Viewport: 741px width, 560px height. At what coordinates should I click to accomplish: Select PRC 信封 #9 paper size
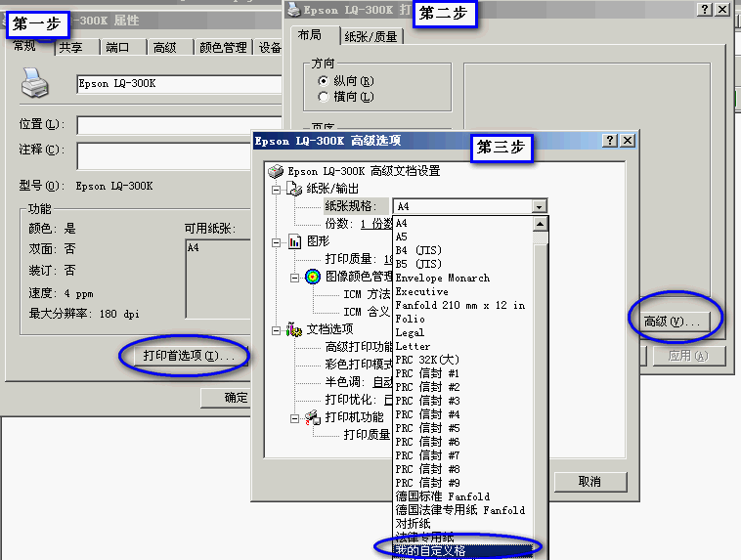(463, 483)
